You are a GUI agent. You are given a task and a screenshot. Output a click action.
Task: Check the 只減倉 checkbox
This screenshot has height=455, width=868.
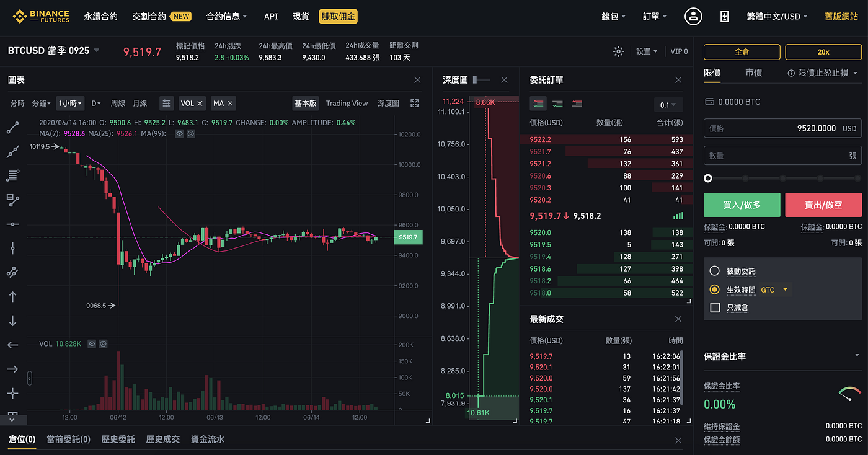coord(715,307)
